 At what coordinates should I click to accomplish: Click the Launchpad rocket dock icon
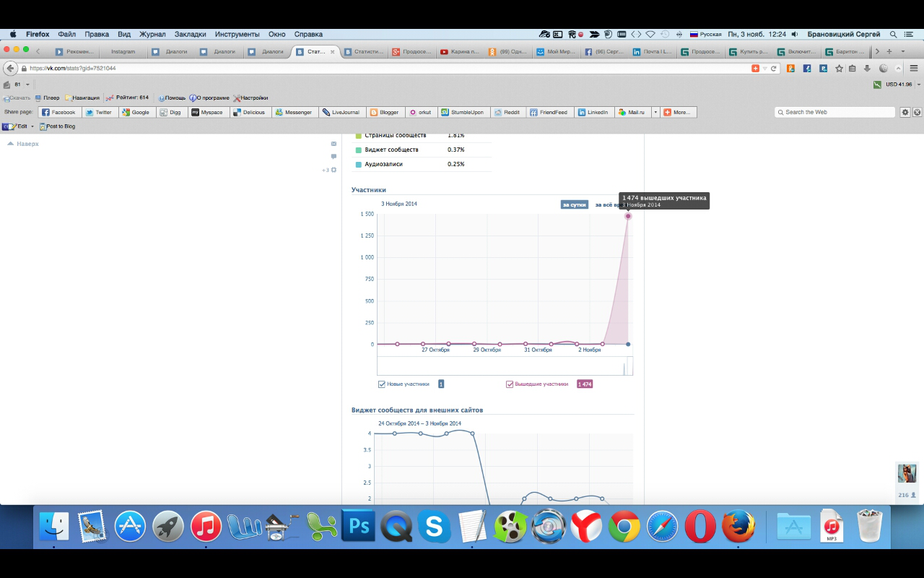click(x=168, y=527)
